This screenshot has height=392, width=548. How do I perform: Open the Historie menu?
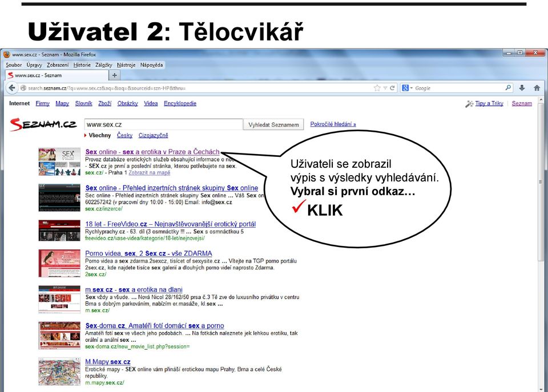[82, 65]
